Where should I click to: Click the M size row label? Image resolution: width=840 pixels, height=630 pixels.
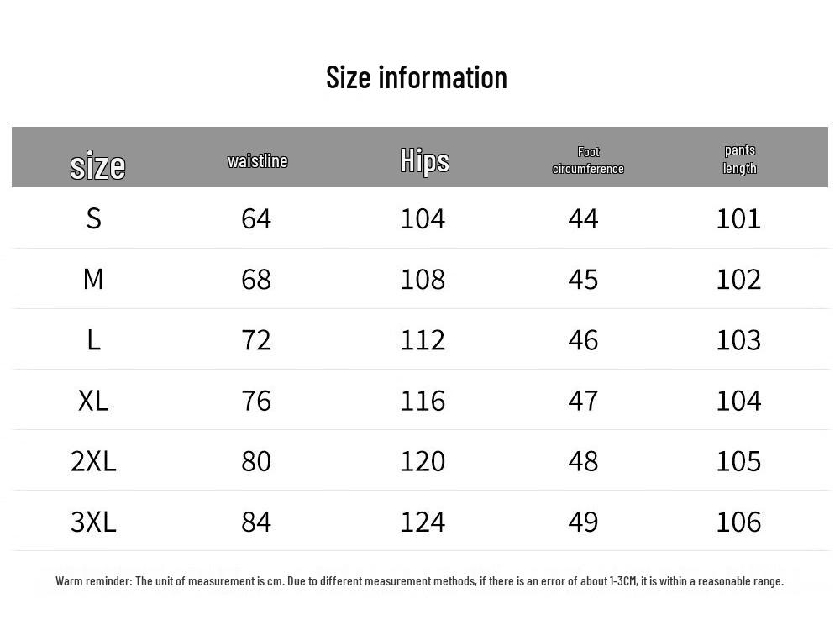93,279
